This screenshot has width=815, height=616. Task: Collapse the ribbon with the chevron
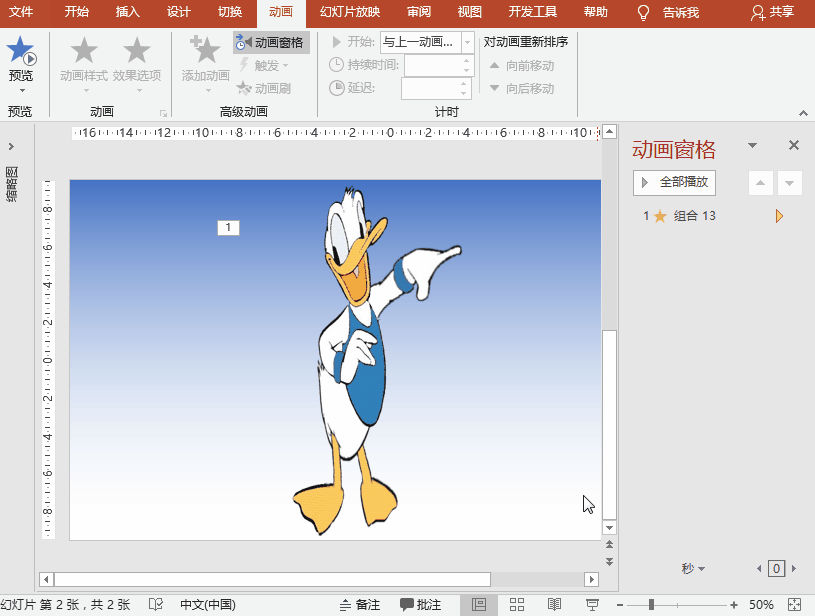[803, 113]
